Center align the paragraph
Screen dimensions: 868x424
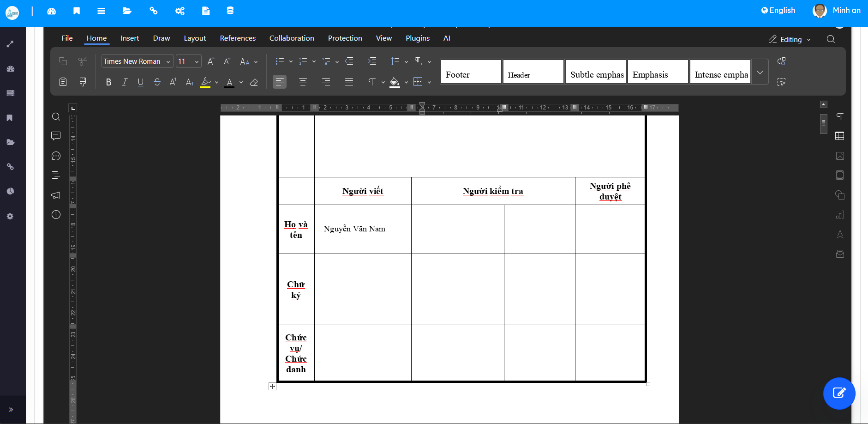pyautogui.click(x=303, y=82)
